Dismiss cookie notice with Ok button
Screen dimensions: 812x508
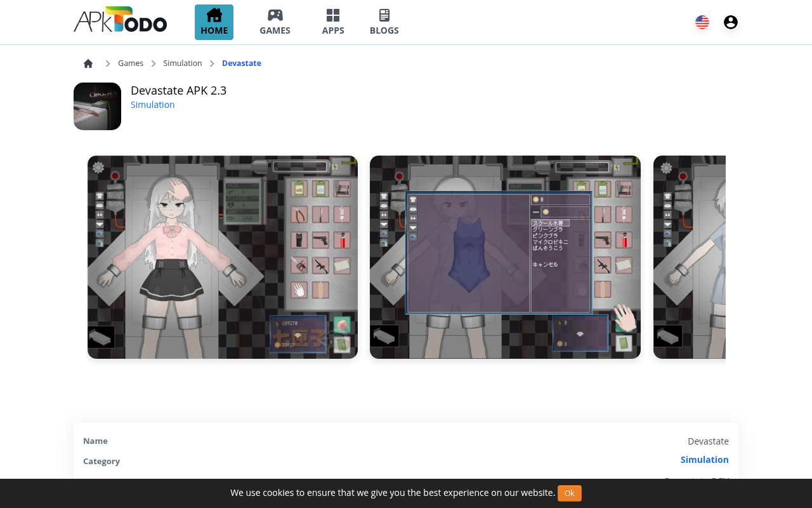point(570,493)
